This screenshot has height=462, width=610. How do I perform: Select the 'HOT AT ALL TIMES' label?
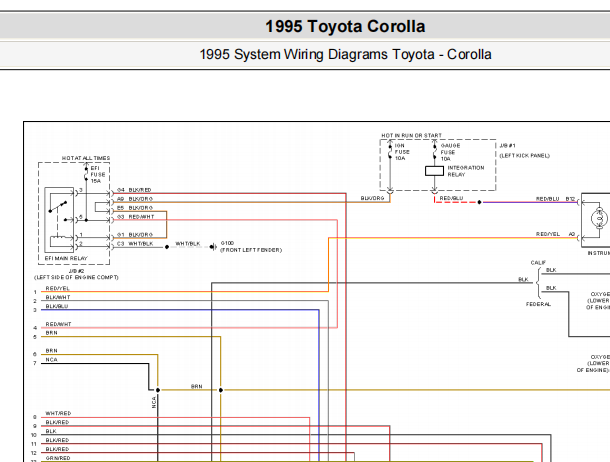[x=86, y=158]
